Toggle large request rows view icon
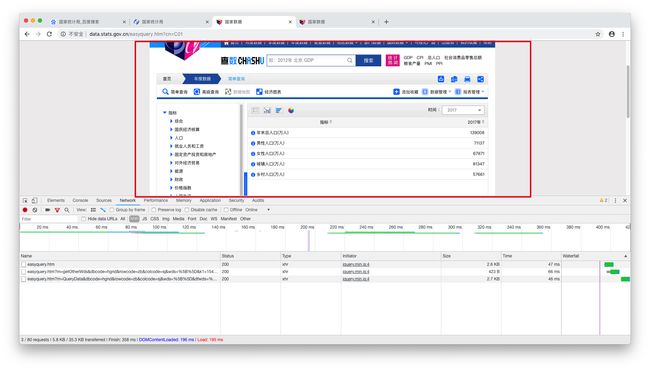650x370 pixels. (93, 210)
